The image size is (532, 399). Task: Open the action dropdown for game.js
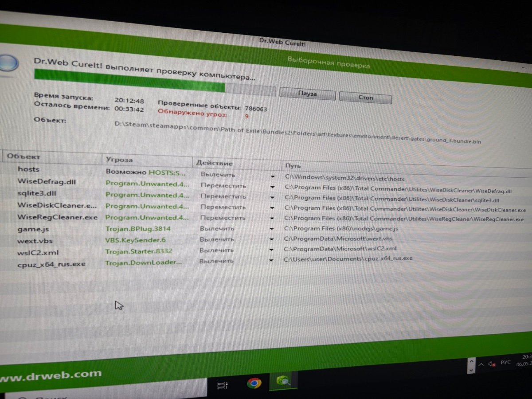tap(271, 229)
